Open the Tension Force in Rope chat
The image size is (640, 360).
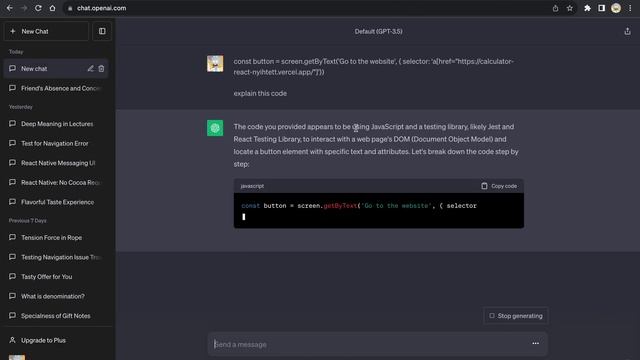coord(56,238)
